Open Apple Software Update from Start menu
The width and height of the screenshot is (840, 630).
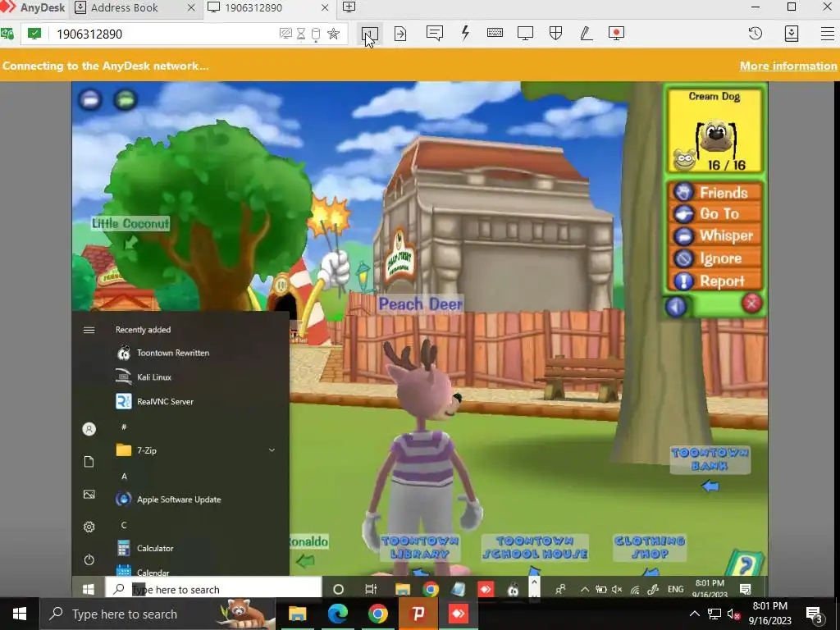[x=178, y=500]
